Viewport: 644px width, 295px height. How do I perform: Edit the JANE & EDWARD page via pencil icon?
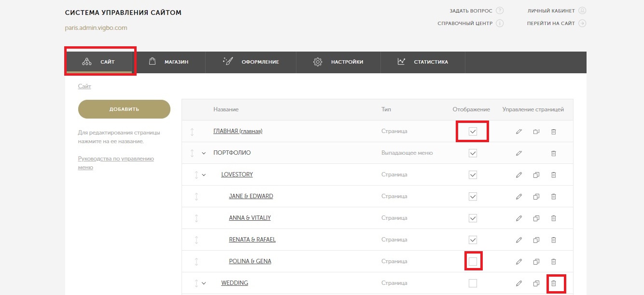click(x=519, y=197)
